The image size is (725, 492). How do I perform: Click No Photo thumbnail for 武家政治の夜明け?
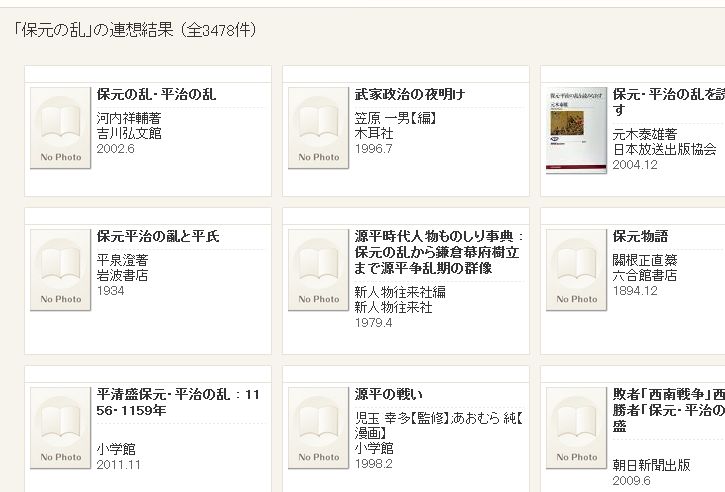[x=319, y=128]
